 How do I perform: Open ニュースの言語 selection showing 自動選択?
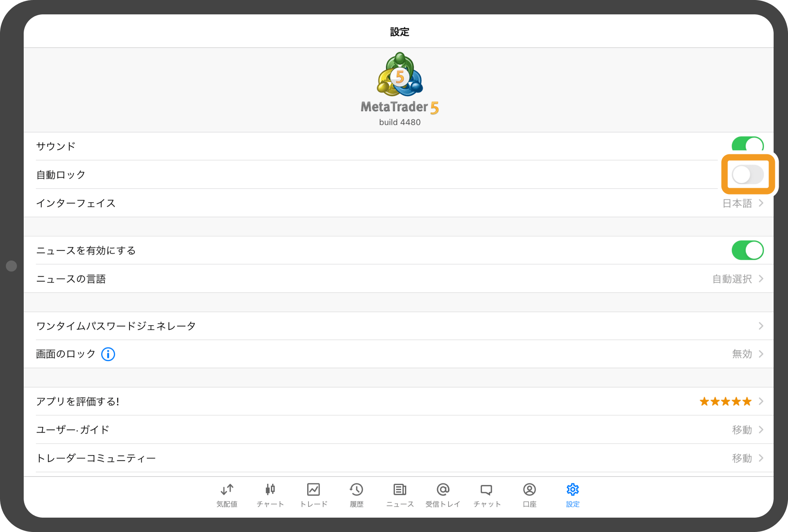point(737,279)
